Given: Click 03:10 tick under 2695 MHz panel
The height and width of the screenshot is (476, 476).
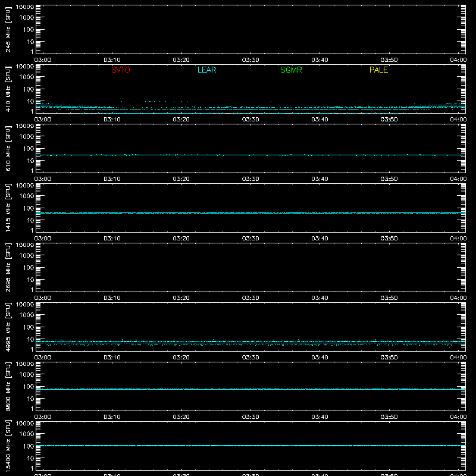Looking at the screenshot, I should (112, 298).
